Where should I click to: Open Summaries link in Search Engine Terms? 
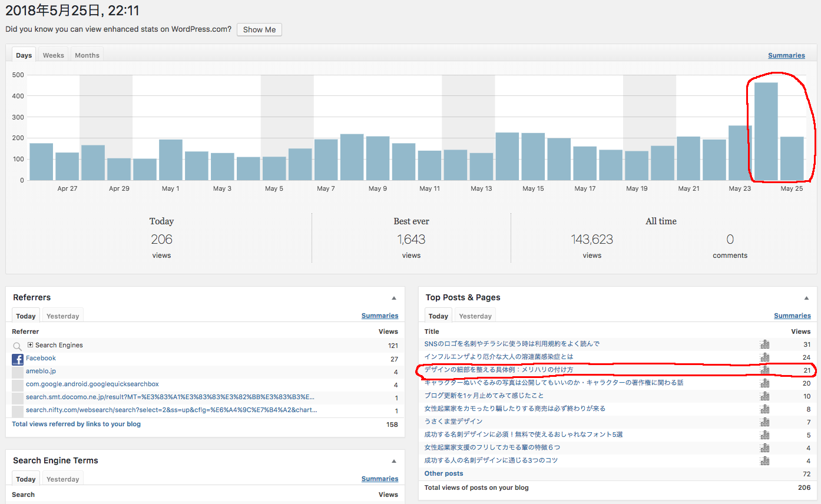(380, 479)
